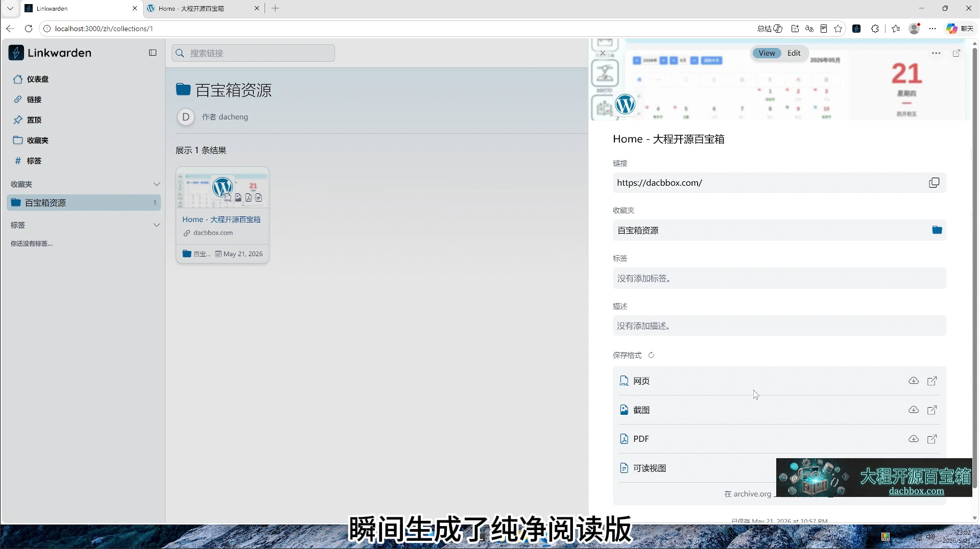Click the taskbar volume icon
The width and height of the screenshot is (980, 549).
tap(930, 537)
